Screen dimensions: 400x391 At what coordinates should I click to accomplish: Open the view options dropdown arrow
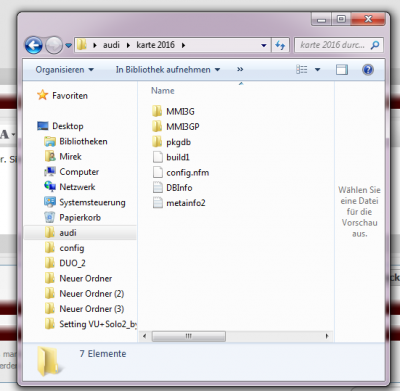(317, 70)
